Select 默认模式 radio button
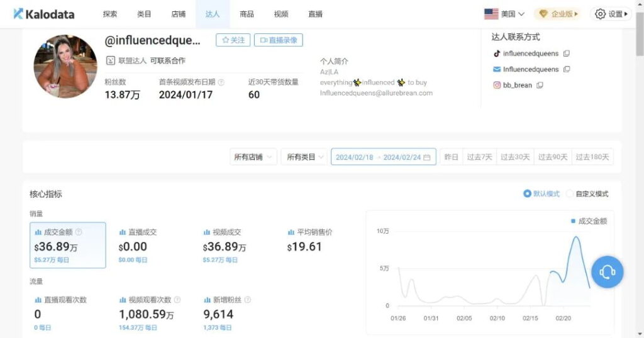The width and height of the screenshot is (644, 338). click(528, 194)
